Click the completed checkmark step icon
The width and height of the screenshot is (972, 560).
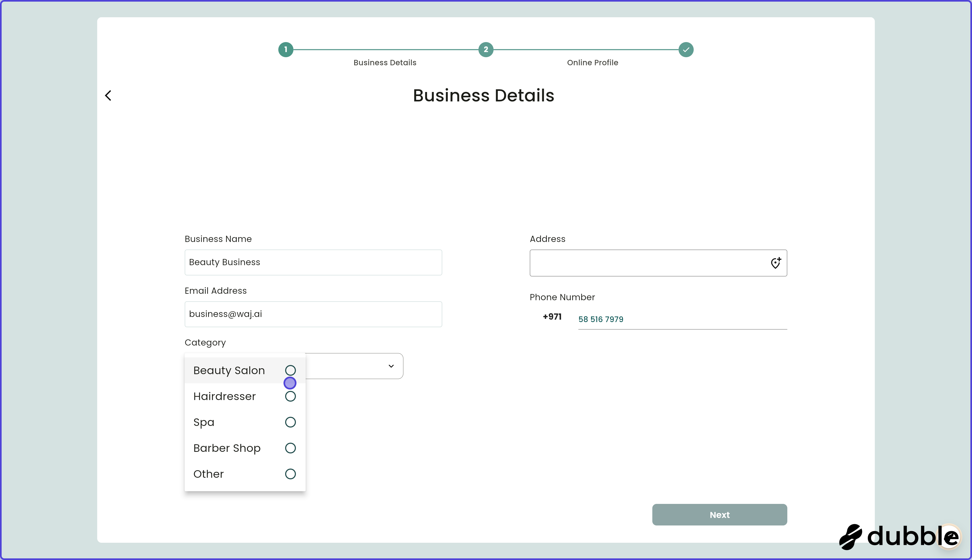coord(685,49)
